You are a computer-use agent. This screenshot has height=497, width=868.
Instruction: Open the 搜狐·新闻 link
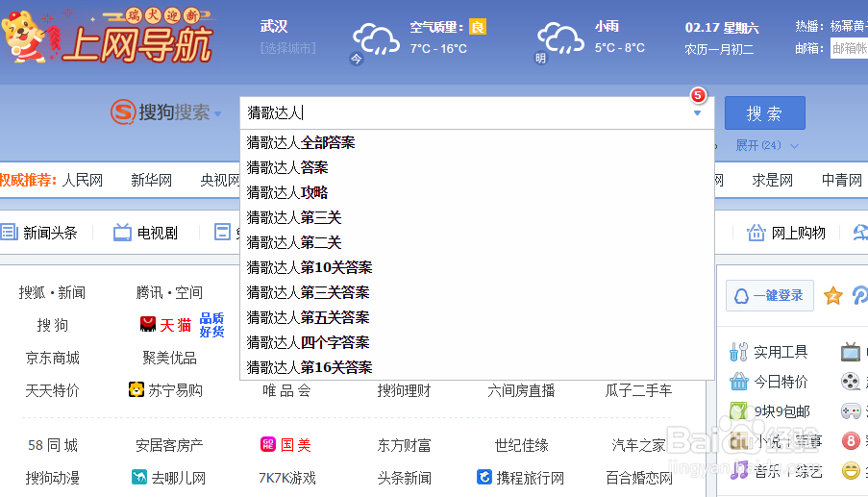point(52,292)
